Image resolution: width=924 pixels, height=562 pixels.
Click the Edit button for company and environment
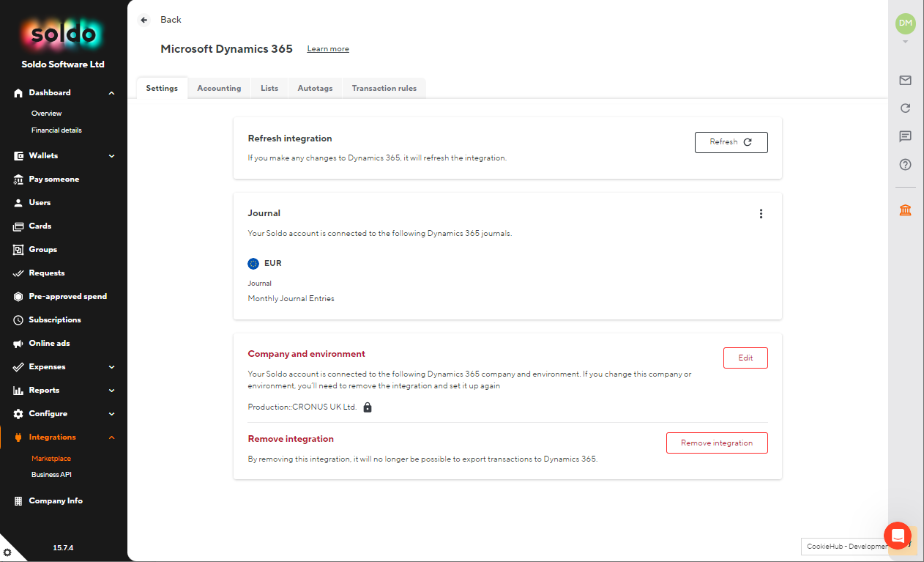click(x=745, y=358)
